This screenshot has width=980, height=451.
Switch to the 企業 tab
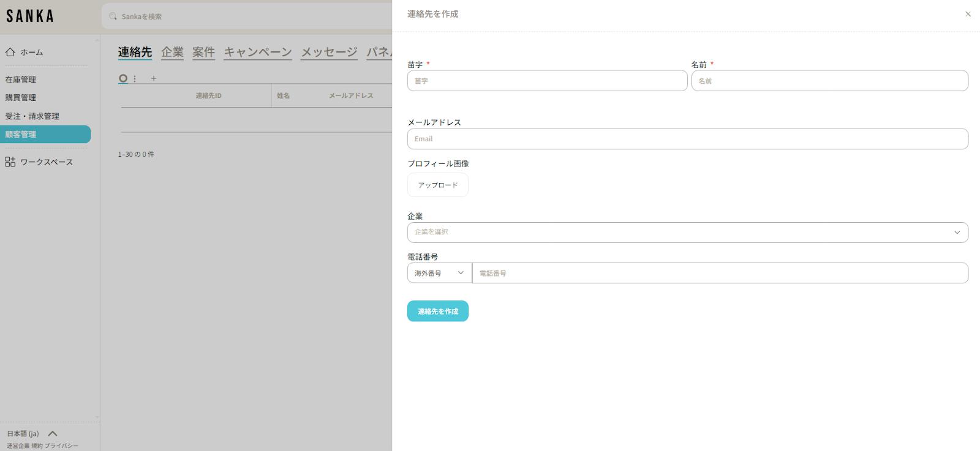pos(172,52)
